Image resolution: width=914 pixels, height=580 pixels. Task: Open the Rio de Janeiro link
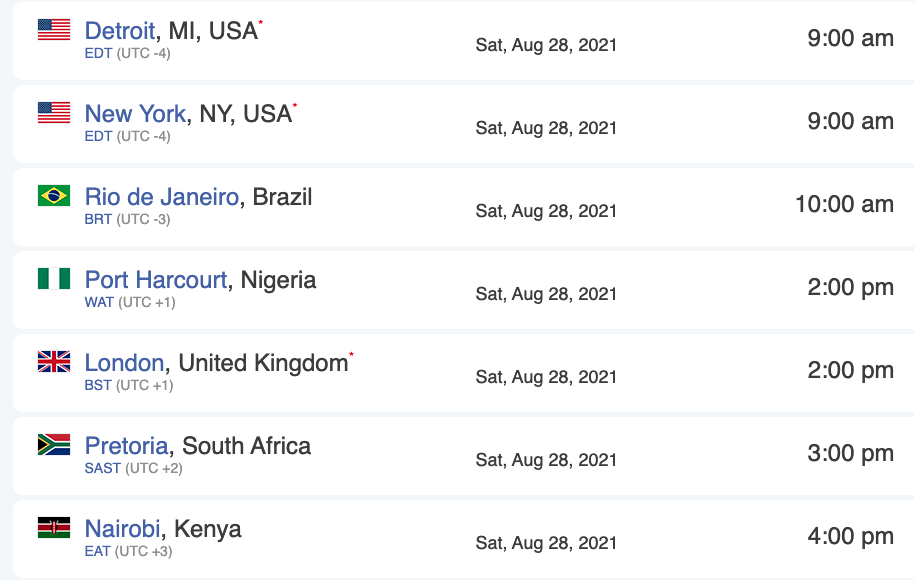click(162, 197)
